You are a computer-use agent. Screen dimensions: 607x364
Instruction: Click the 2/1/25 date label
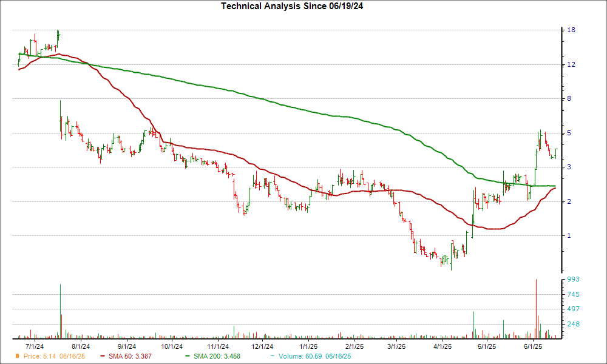[x=354, y=346]
